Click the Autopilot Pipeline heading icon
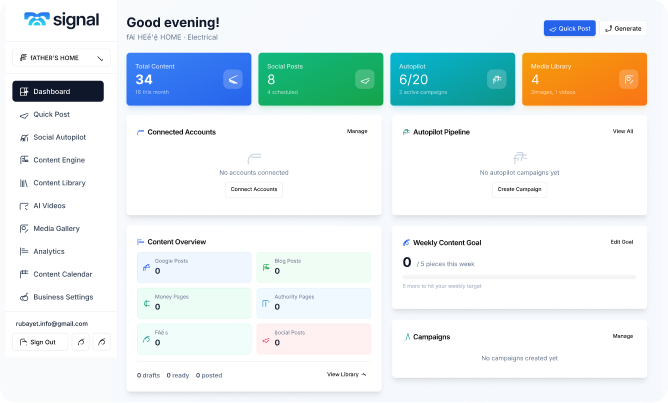Image resolution: width=668 pixels, height=403 pixels. (406, 132)
